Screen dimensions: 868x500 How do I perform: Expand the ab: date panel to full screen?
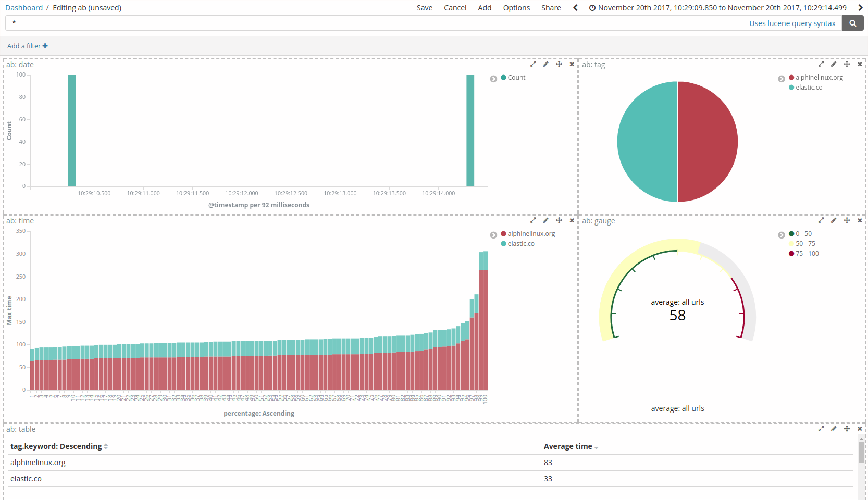coord(533,64)
